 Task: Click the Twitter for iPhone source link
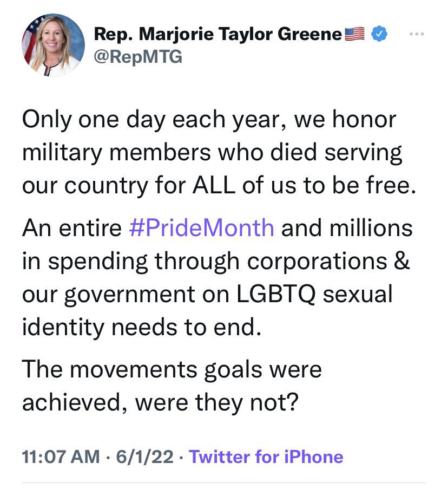266,457
